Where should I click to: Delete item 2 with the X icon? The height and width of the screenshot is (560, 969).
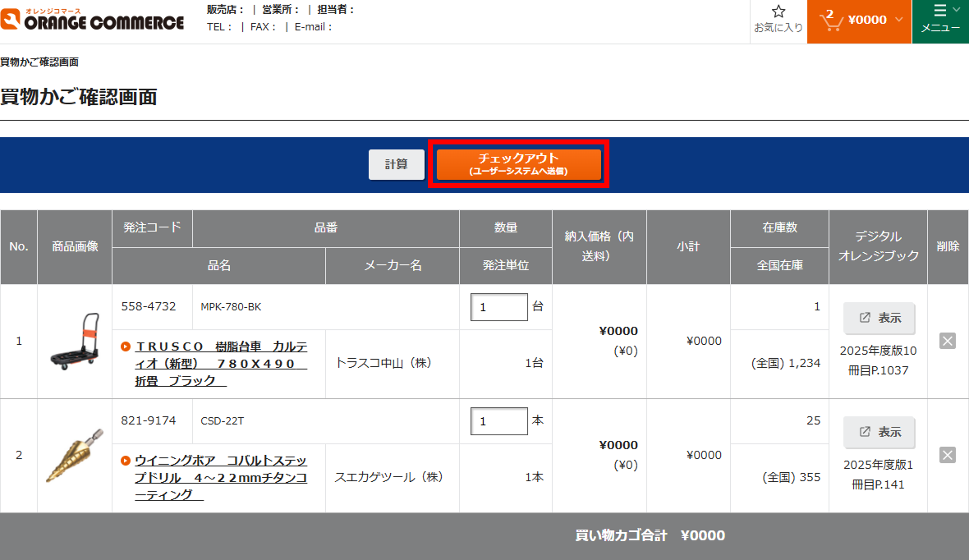click(x=947, y=455)
